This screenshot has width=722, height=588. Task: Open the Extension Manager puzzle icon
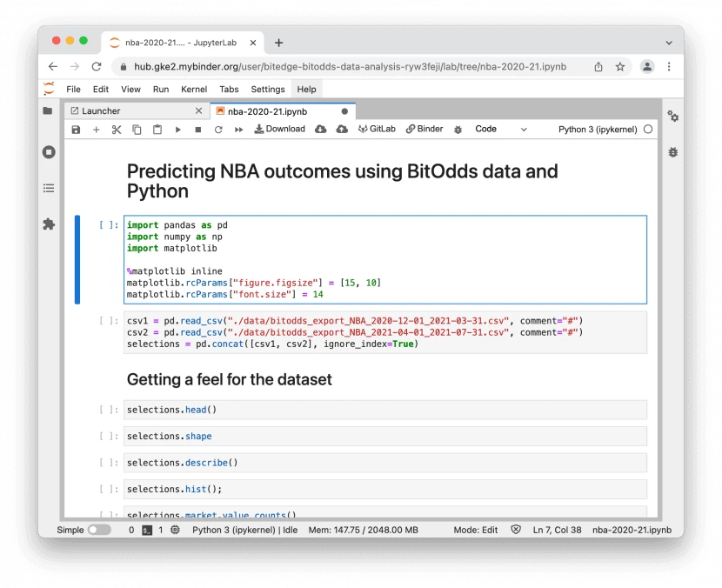pyautogui.click(x=49, y=224)
